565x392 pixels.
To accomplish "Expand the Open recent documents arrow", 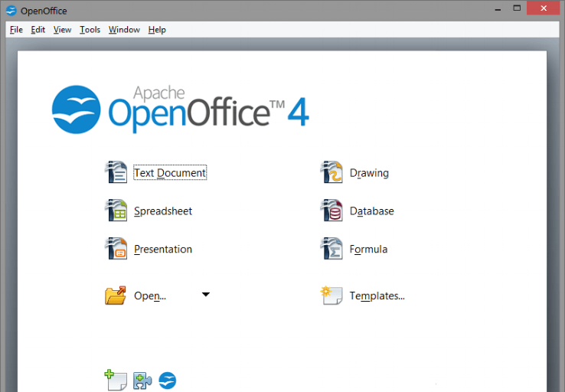I will tap(206, 294).
